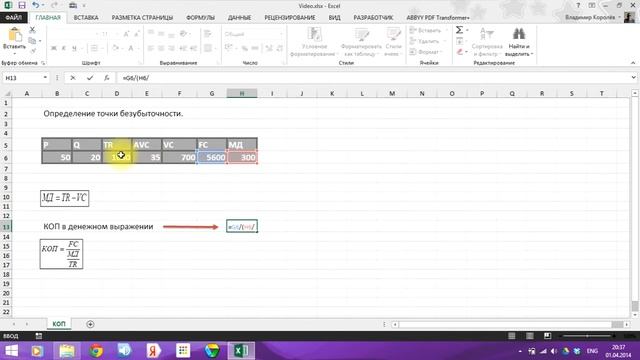Toggle Italic (К) formatting
The height and width of the screenshot is (360, 640).
(x=64, y=48)
